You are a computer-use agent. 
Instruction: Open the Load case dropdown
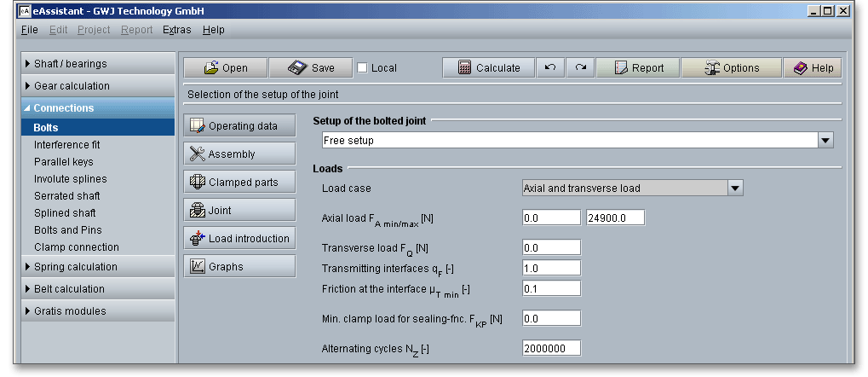(x=734, y=188)
